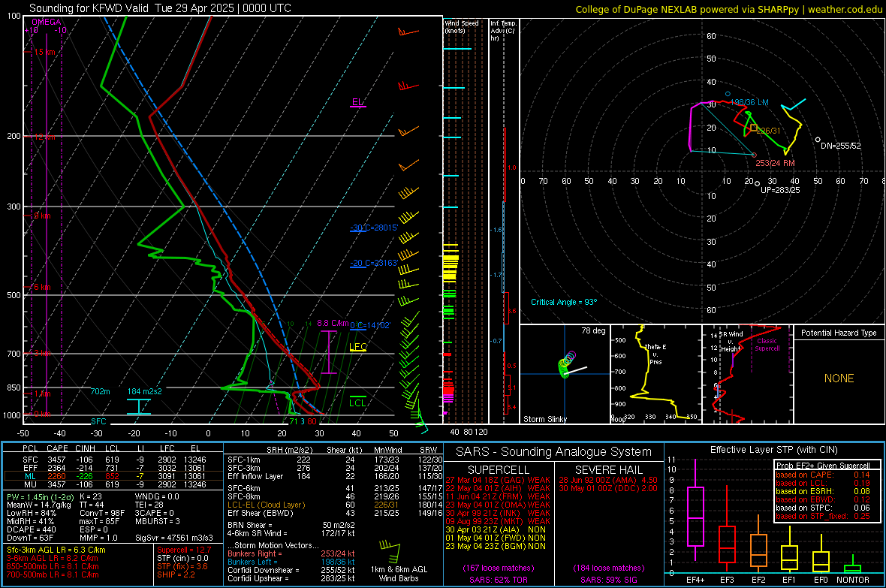Click the magenta EL marker on the skew-T
This screenshot has height=588, width=886.
pos(357,103)
